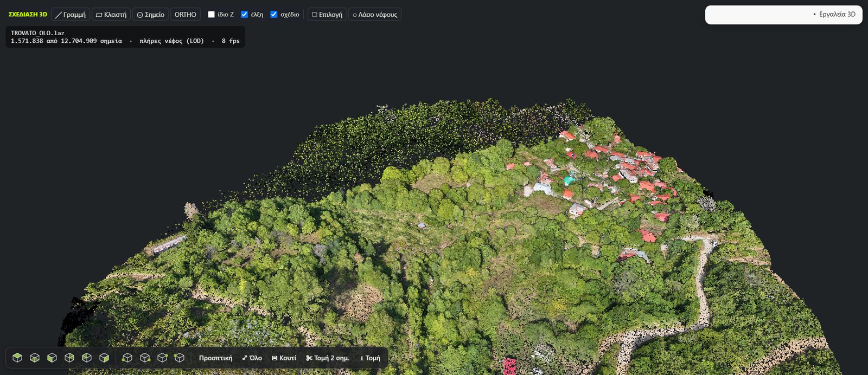Viewport: 868px width, 375px height.
Task: Select the top view cube icon
Action: [17, 358]
